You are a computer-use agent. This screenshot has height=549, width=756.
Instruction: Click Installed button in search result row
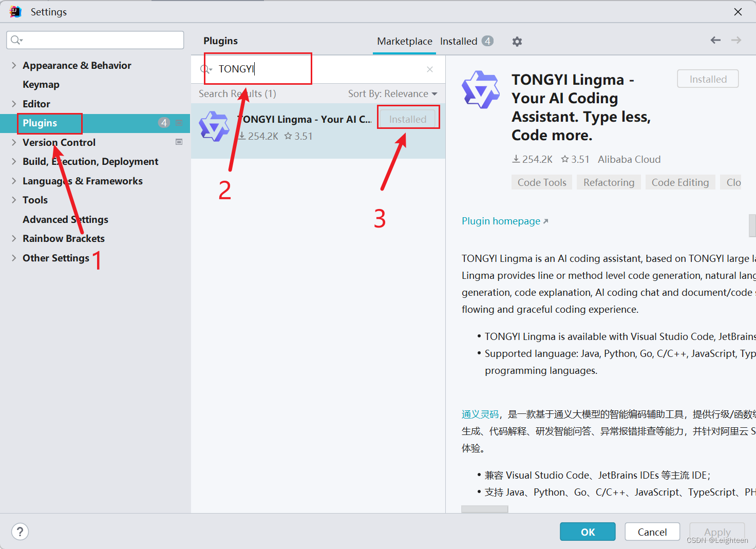pos(408,119)
